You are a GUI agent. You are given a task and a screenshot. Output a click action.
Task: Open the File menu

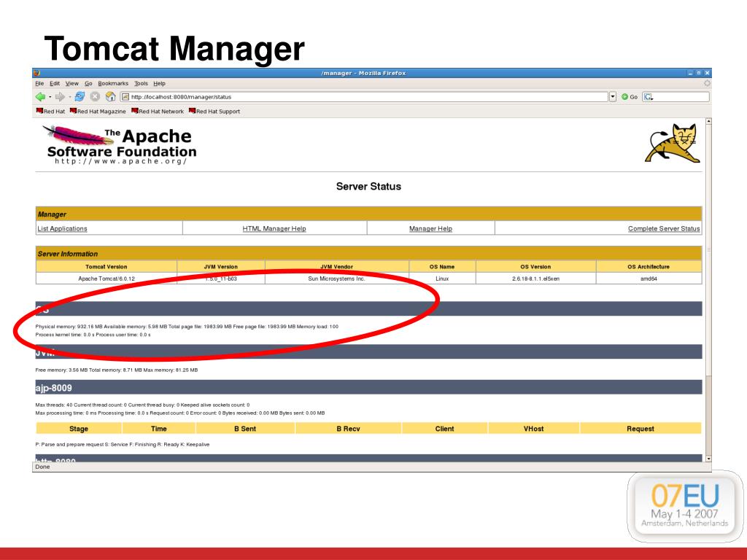[39, 83]
